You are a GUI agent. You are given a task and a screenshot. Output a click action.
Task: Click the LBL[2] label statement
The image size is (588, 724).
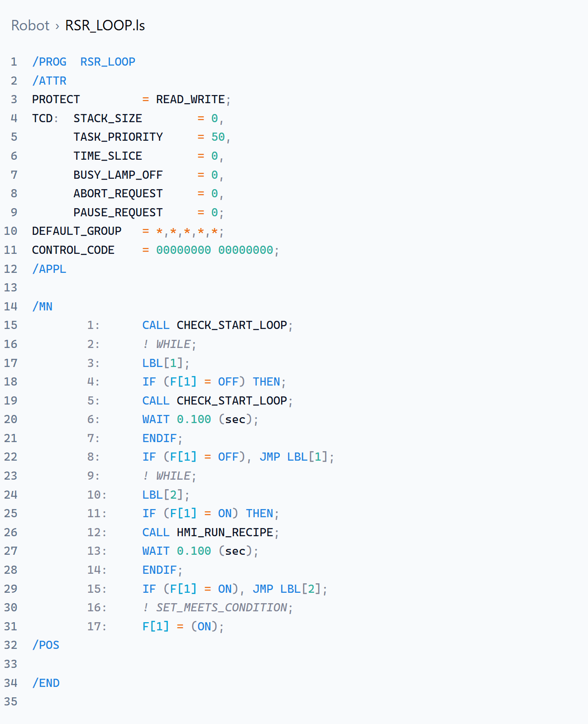[166, 495]
